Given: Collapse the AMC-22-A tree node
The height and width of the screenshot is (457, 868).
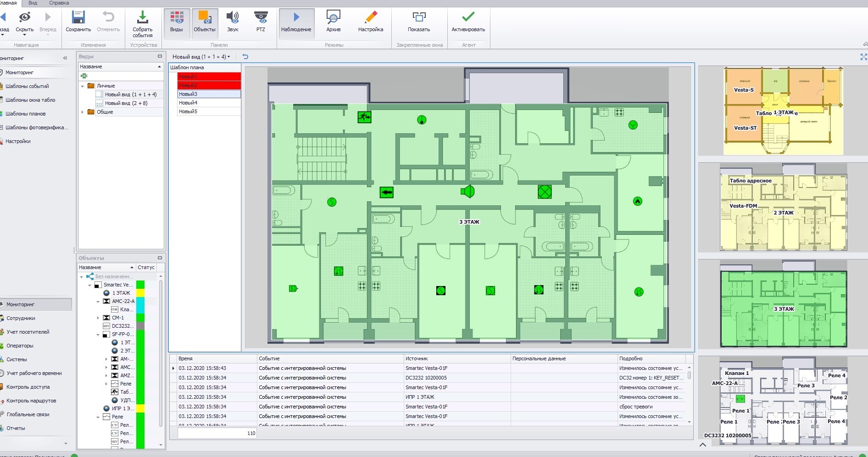Looking at the screenshot, I should pos(98,302).
